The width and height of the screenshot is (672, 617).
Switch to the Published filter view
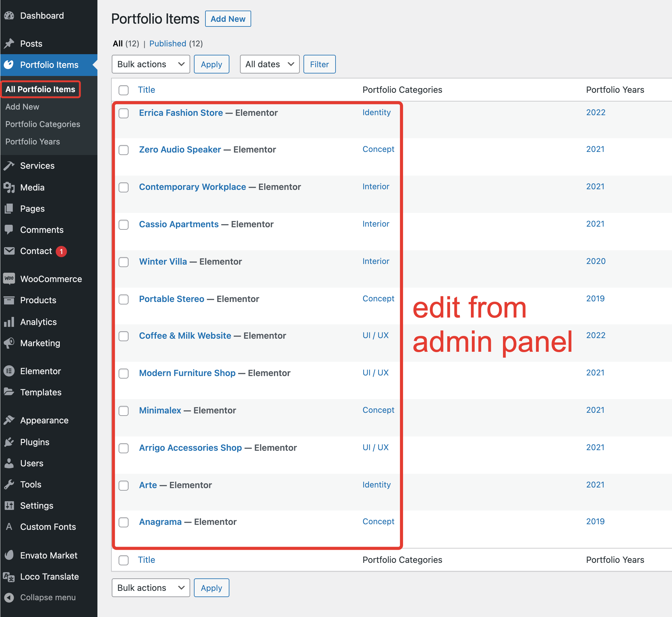pyautogui.click(x=167, y=44)
